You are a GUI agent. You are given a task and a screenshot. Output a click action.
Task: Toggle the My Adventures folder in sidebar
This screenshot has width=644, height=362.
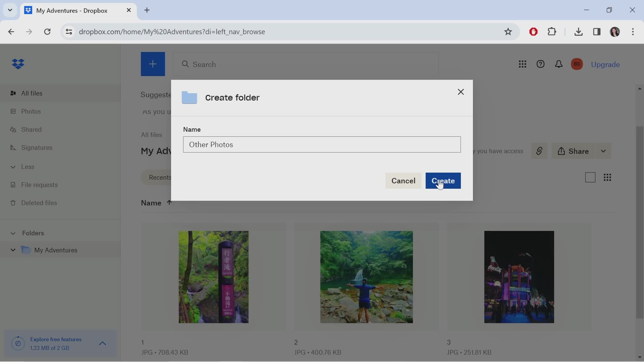[12, 250]
